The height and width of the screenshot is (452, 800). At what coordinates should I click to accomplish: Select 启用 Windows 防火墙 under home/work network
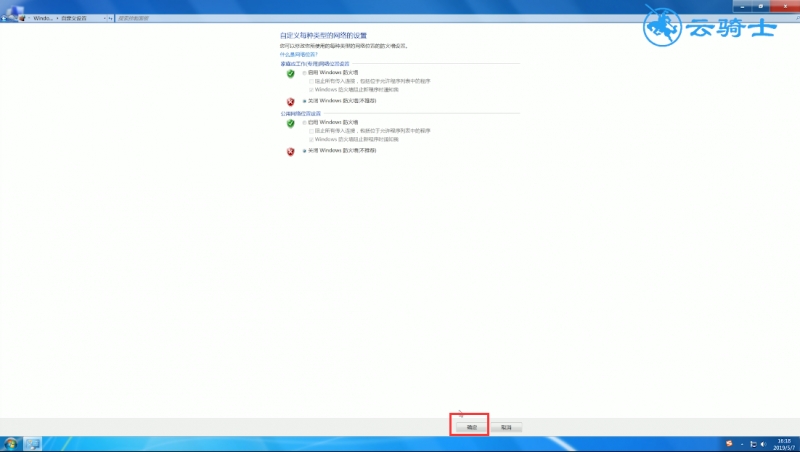pyautogui.click(x=305, y=73)
